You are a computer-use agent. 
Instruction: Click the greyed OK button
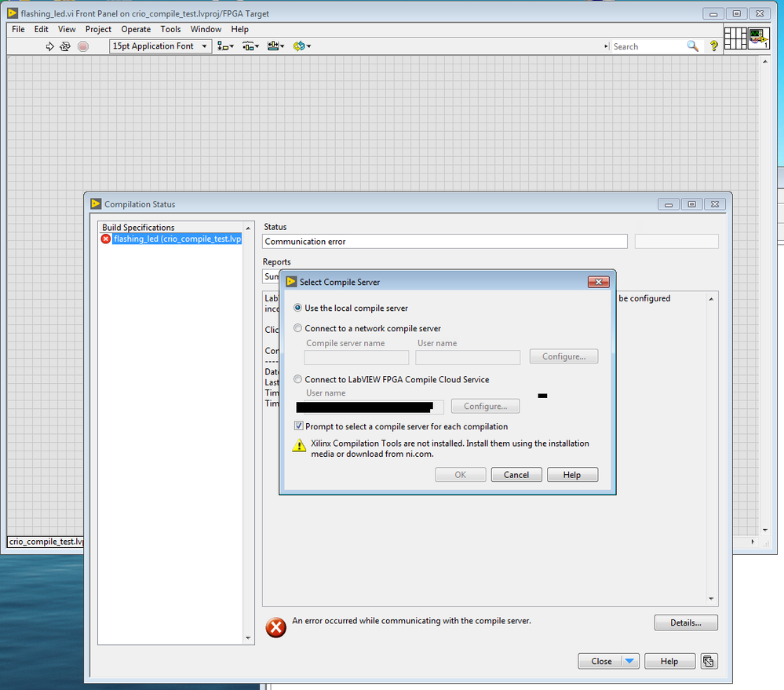tap(460, 475)
